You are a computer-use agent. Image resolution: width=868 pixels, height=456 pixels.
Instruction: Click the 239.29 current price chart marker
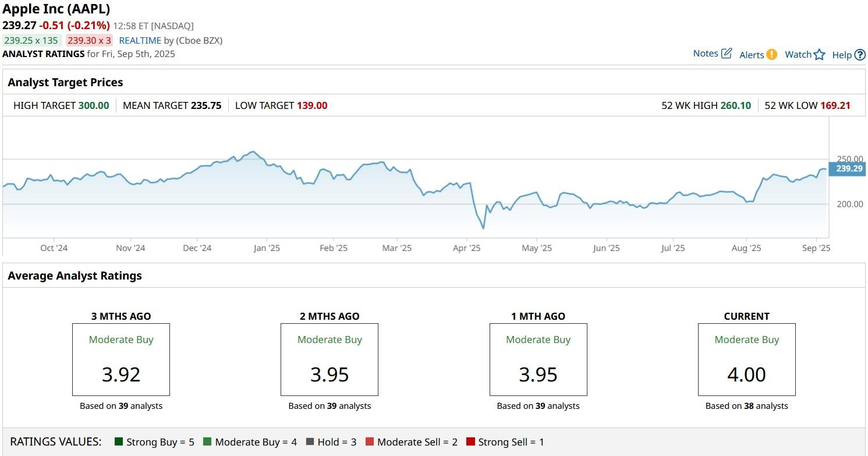pyautogui.click(x=848, y=168)
